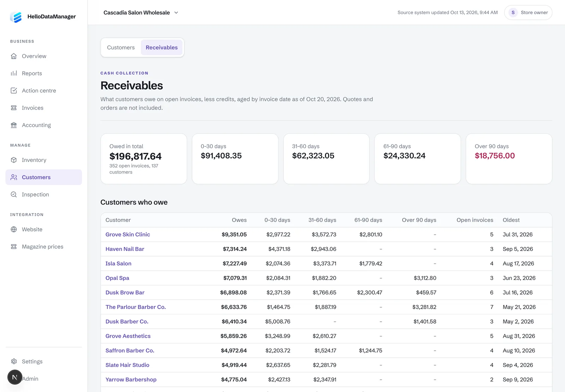
Task: Click the Reports bar chart icon
Action: (14, 73)
